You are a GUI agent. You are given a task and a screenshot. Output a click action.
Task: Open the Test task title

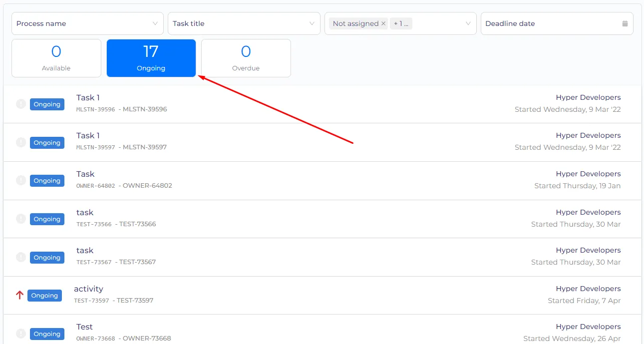pyautogui.click(x=84, y=327)
